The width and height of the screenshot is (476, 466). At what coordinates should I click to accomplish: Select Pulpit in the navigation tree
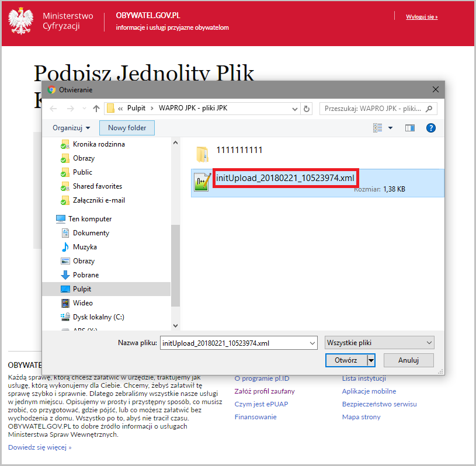pyautogui.click(x=82, y=289)
